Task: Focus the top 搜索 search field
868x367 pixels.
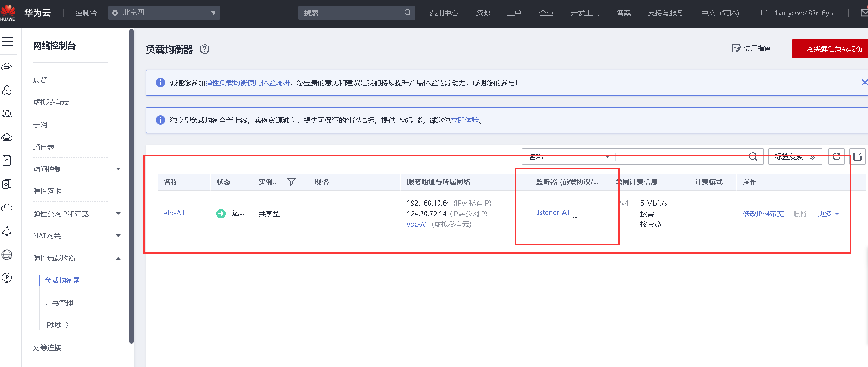Action: point(356,13)
